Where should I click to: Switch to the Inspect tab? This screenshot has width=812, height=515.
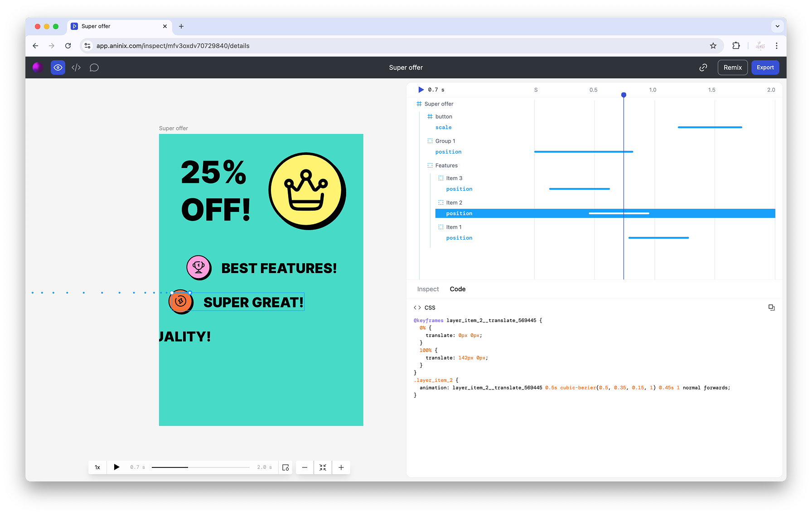click(x=428, y=289)
